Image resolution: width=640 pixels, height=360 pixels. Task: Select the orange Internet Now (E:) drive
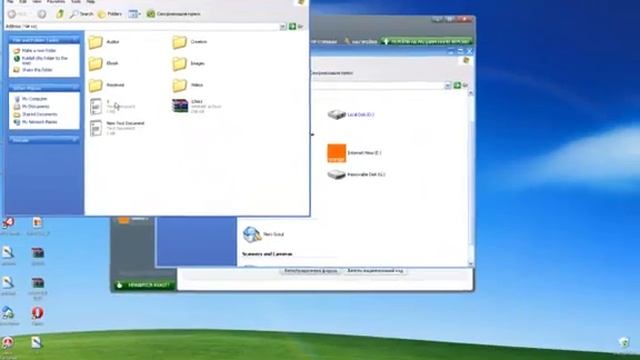click(354, 153)
